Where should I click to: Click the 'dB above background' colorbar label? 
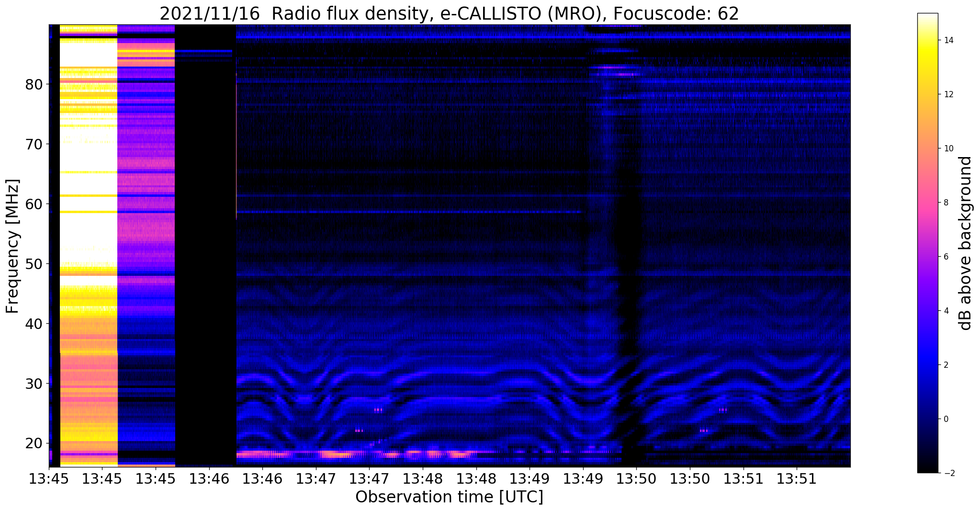(x=966, y=243)
